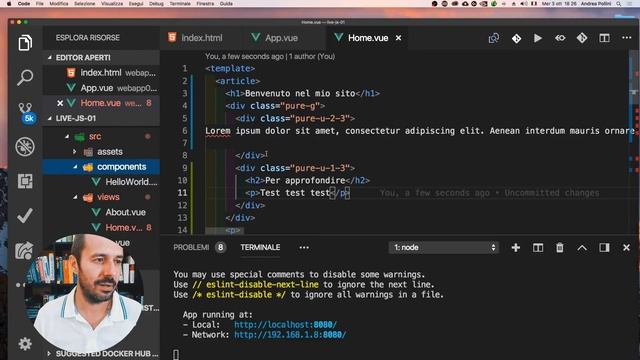Create new terminal with plus icon
Viewport: 640px width, 360px height.
tap(516, 248)
